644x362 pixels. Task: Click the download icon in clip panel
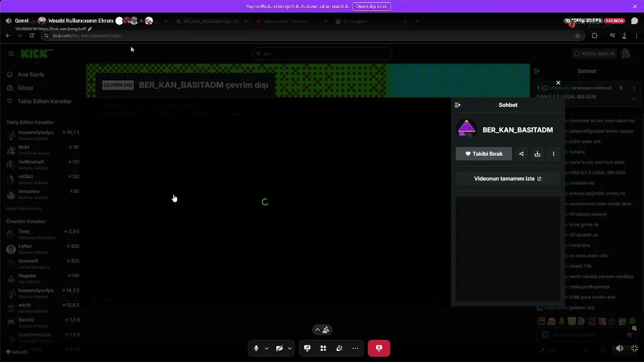(x=537, y=154)
